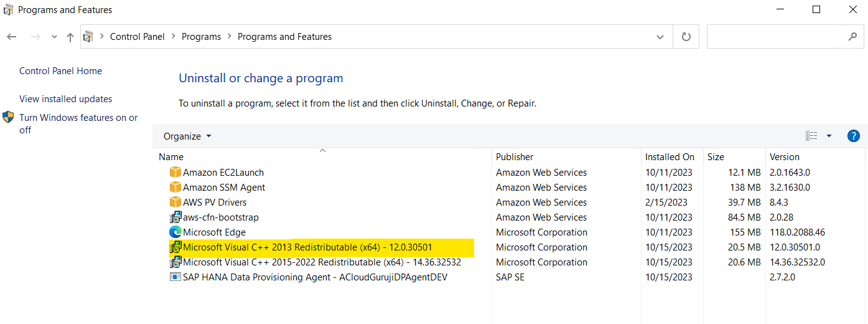Click the change view icon in toolbar
The width and height of the screenshot is (868, 324).
pyautogui.click(x=811, y=136)
